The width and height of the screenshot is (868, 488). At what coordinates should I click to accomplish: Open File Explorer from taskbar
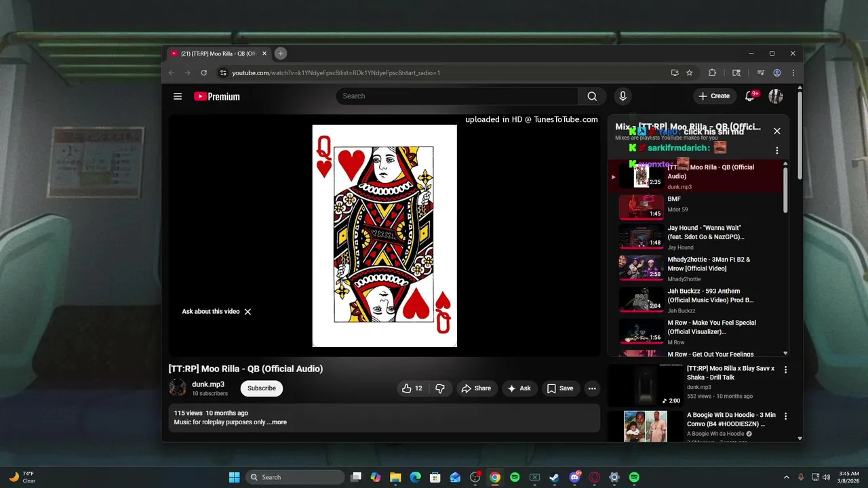(395, 477)
